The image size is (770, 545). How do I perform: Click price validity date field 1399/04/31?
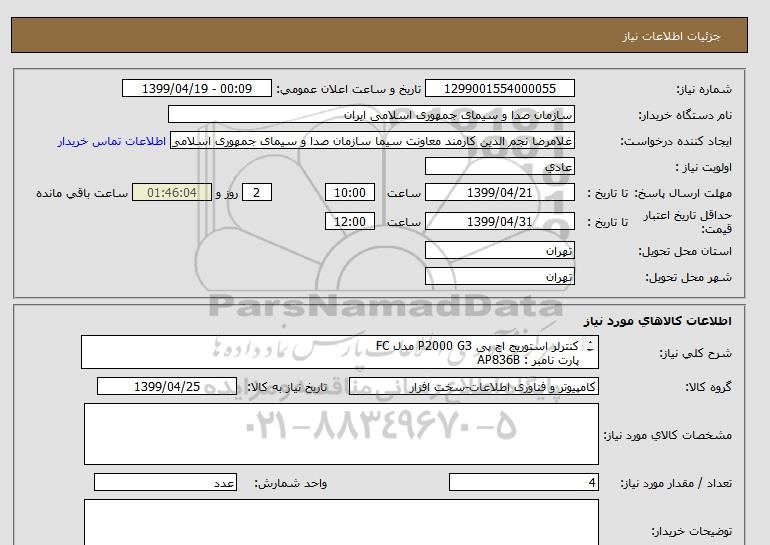pyautogui.click(x=499, y=221)
